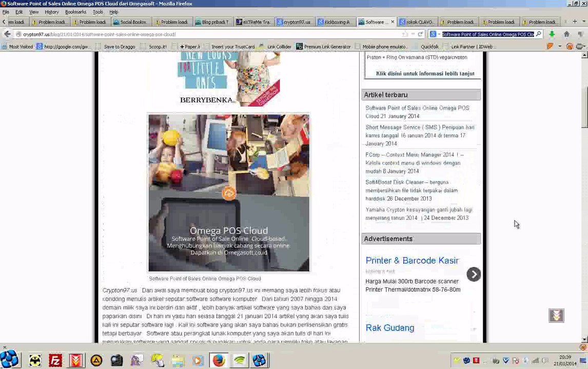Image resolution: width=588 pixels, height=369 pixels.
Task: Click the Scoop.it! bookmark
Action: click(153, 47)
